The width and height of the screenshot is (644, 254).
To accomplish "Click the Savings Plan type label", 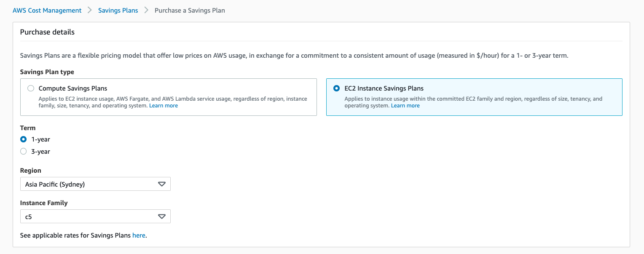I will tap(47, 72).
